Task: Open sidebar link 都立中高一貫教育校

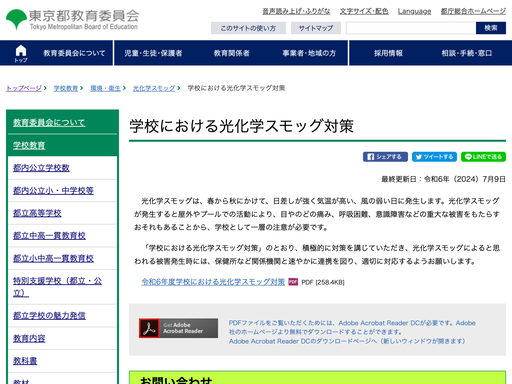Action: (49, 236)
